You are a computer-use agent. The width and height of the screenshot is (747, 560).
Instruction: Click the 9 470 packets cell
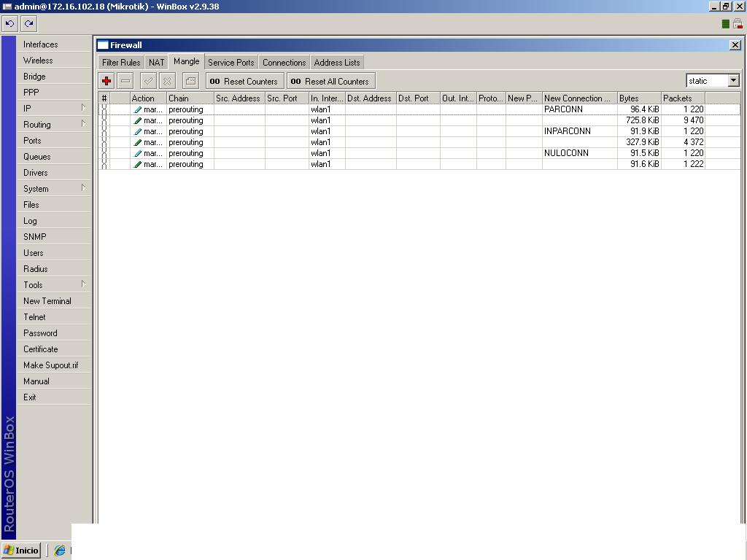coord(683,120)
